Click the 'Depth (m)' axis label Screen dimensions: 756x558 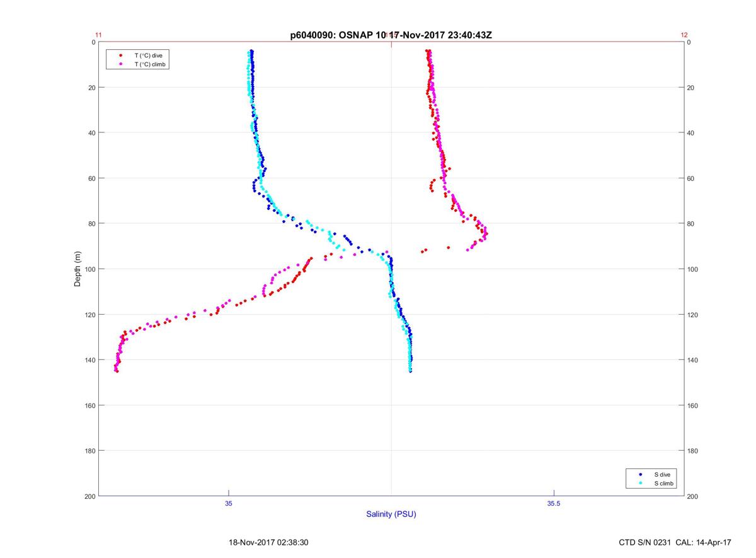pos(78,269)
